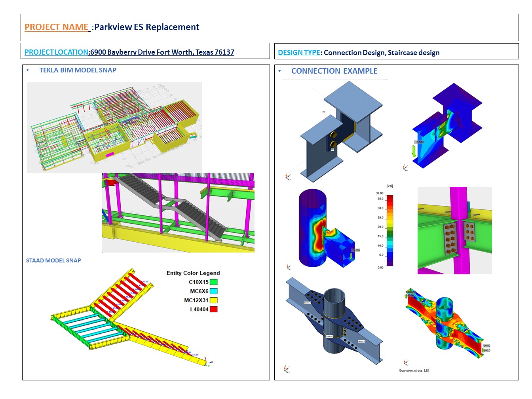
Task: Click the PROJECT NAME underlined heading
Action: pyautogui.click(x=57, y=27)
